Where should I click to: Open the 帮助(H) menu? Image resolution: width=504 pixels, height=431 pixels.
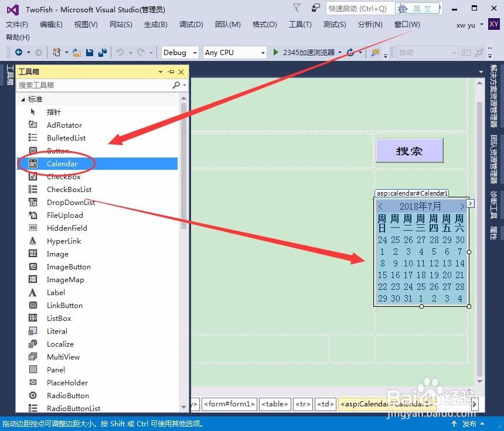point(18,37)
